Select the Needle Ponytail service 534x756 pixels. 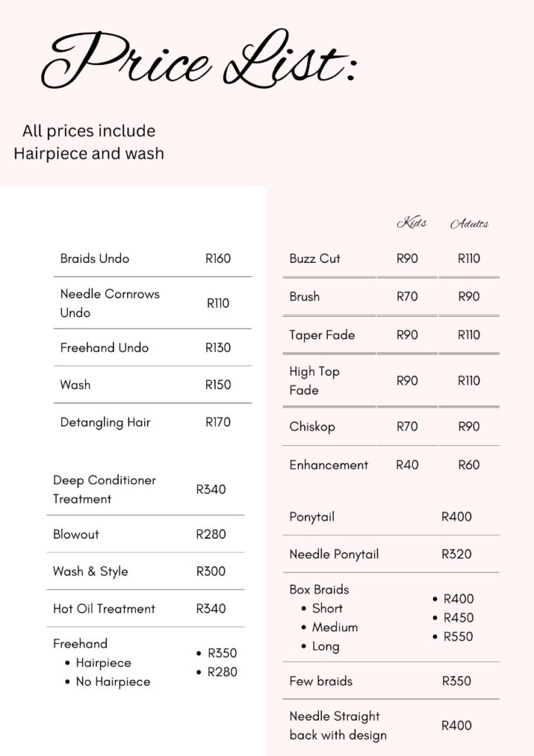[334, 554]
